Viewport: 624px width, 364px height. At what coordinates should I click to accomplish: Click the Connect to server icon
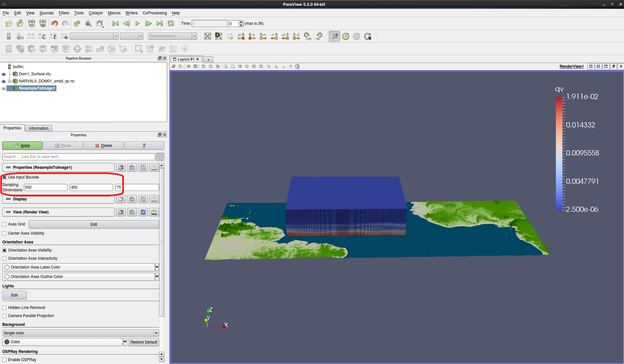click(x=32, y=23)
